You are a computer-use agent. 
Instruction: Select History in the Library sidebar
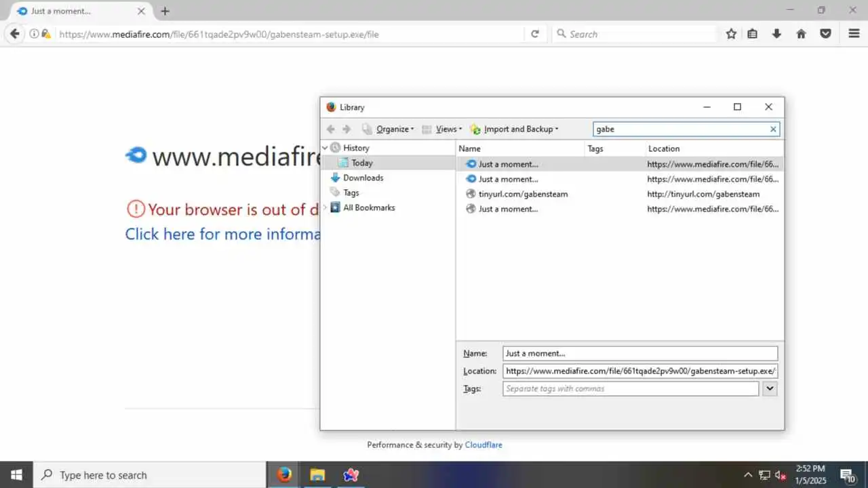pyautogui.click(x=356, y=148)
